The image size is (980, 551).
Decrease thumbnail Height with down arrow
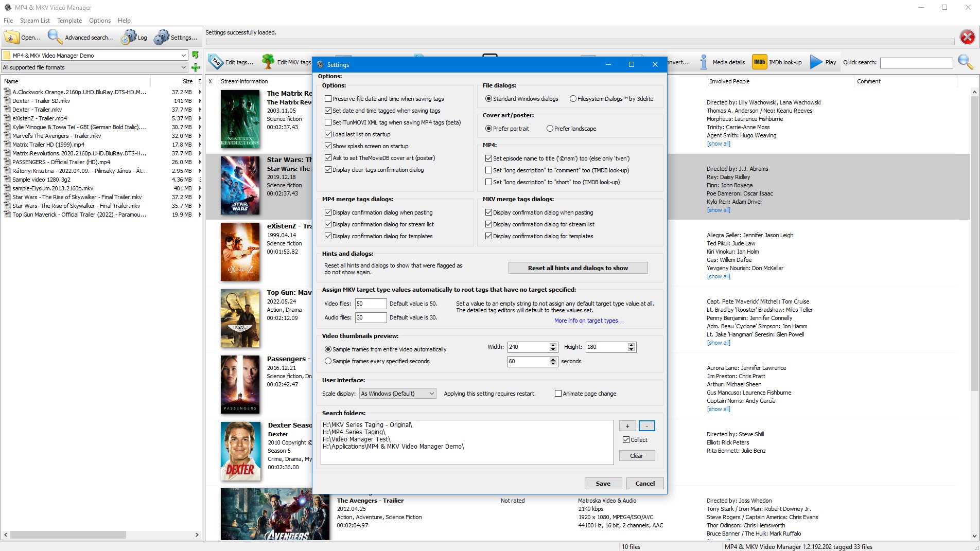[632, 350]
